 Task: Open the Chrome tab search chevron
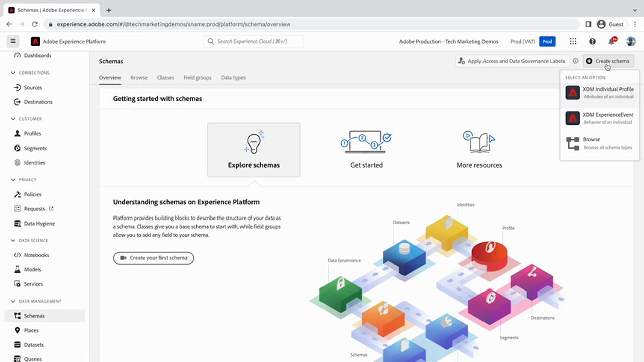pos(635,10)
